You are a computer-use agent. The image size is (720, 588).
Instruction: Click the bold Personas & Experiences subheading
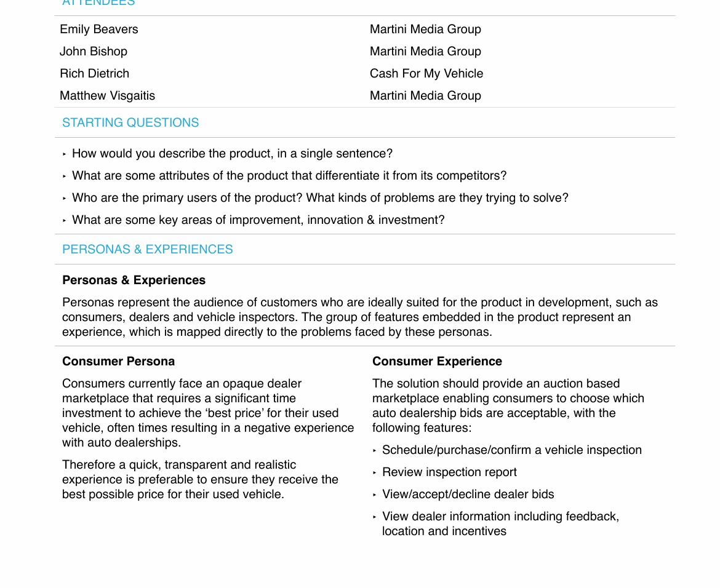[134, 280]
